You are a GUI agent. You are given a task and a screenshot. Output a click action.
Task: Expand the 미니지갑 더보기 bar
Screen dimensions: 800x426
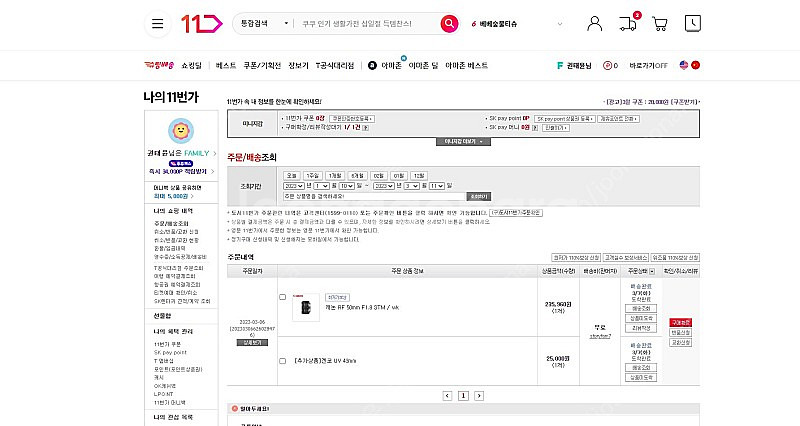click(x=463, y=141)
